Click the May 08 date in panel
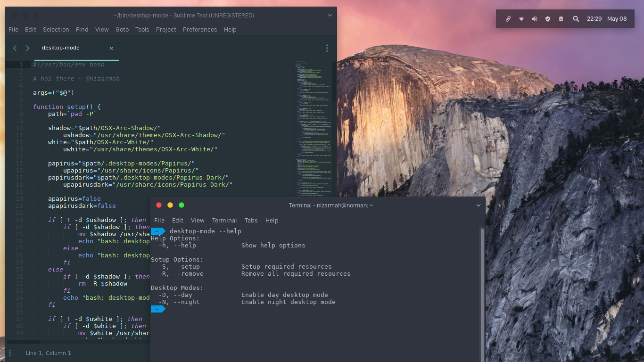 [617, 19]
